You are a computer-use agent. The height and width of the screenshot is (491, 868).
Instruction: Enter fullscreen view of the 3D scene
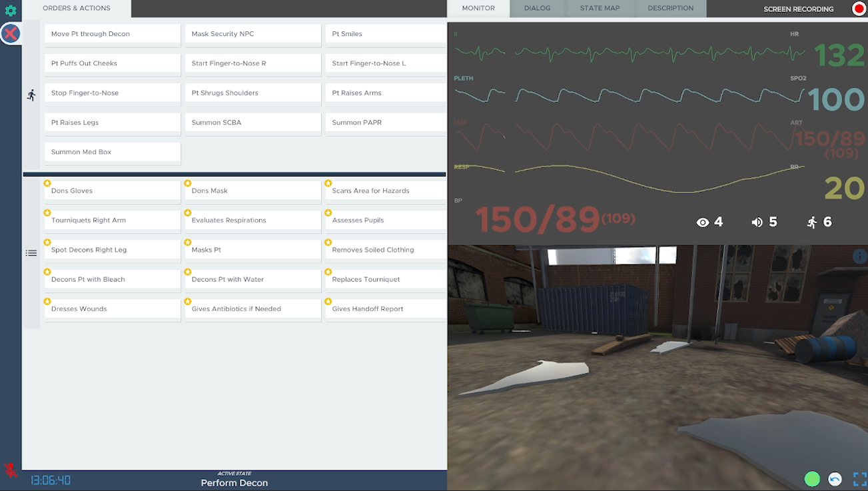pyautogui.click(x=859, y=479)
